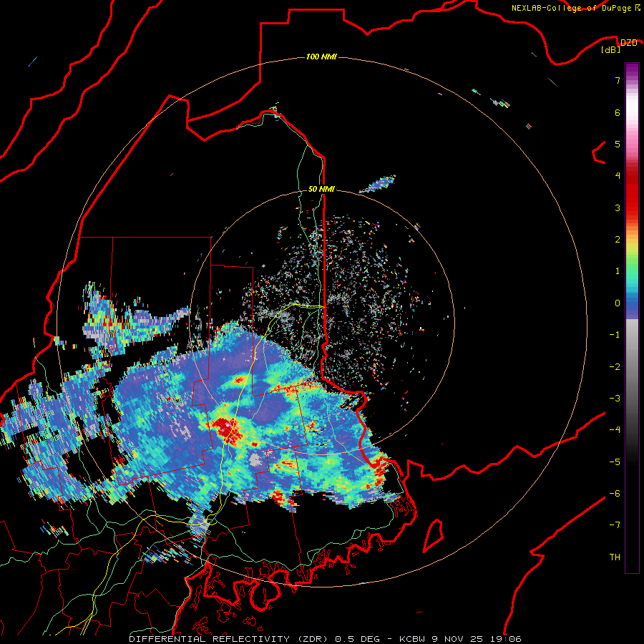Click the "1" value on color scale
The image size is (644, 644).
point(618,271)
